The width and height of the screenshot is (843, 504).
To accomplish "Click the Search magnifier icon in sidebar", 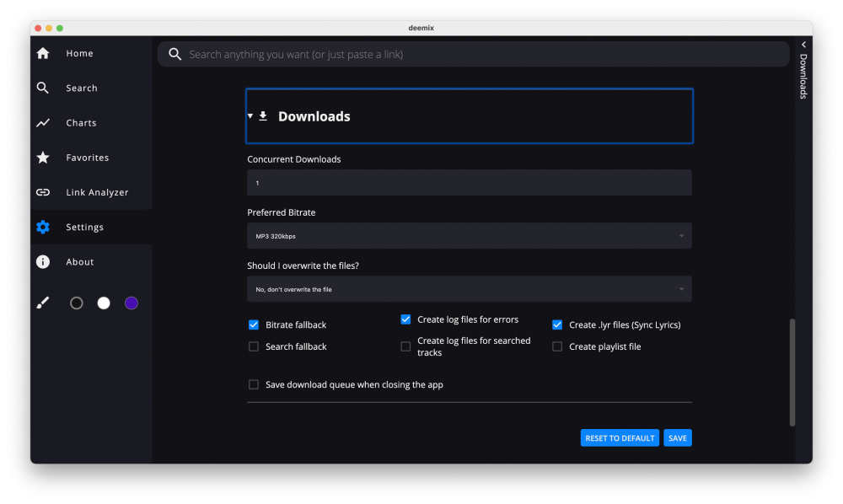I will click(x=43, y=88).
